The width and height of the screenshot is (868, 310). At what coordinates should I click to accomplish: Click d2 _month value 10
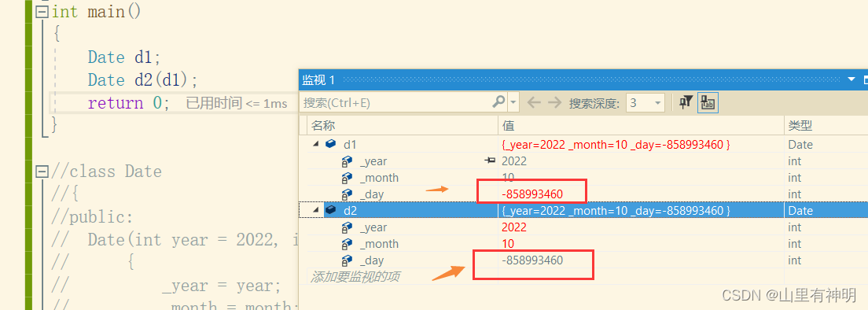[x=508, y=244]
